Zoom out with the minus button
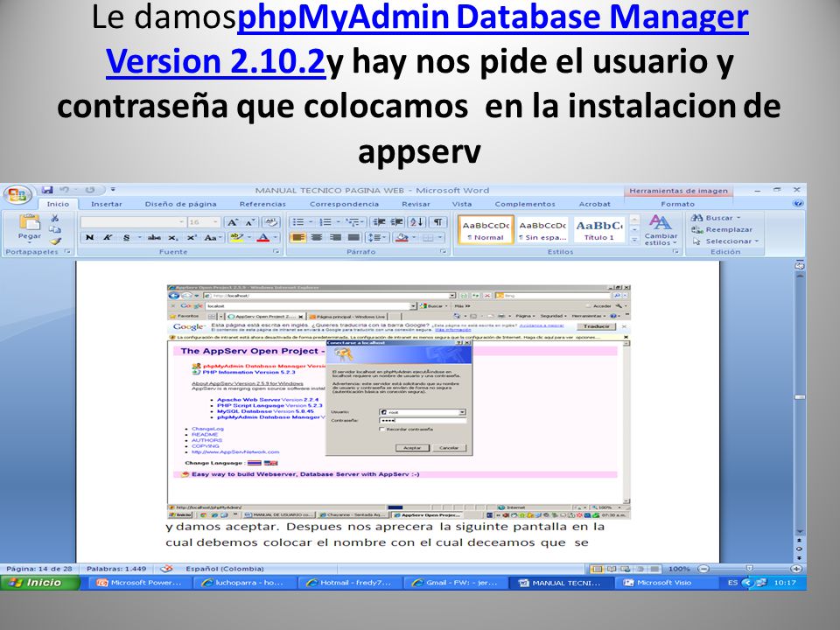This screenshot has width=840, height=630. click(x=703, y=569)
